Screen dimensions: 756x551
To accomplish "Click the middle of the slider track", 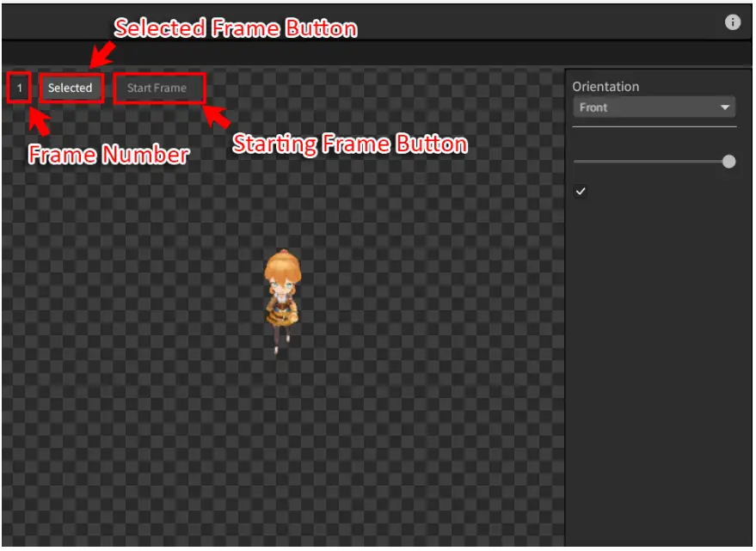I will pyautogui.click(x=652, y=162).
